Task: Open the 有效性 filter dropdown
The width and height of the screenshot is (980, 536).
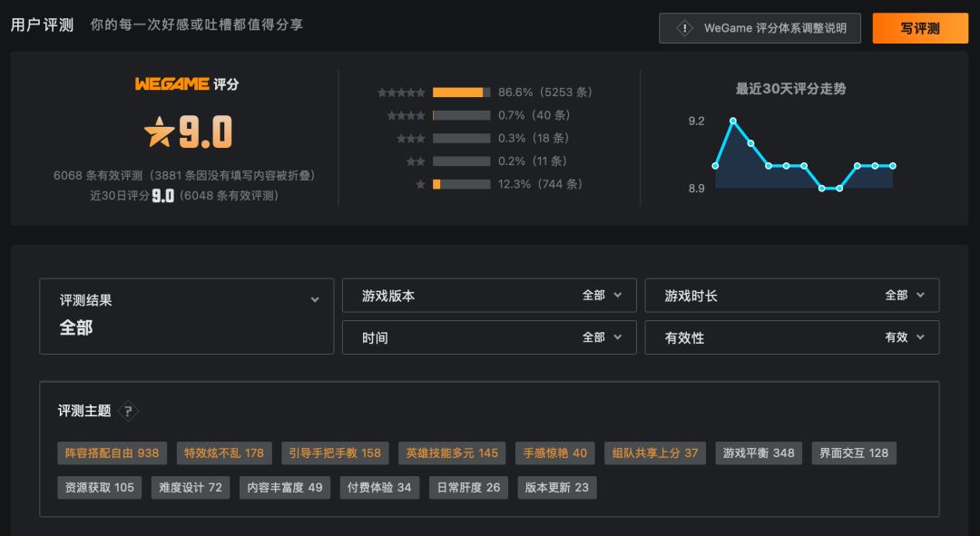Action: click(x=792, y=337)
